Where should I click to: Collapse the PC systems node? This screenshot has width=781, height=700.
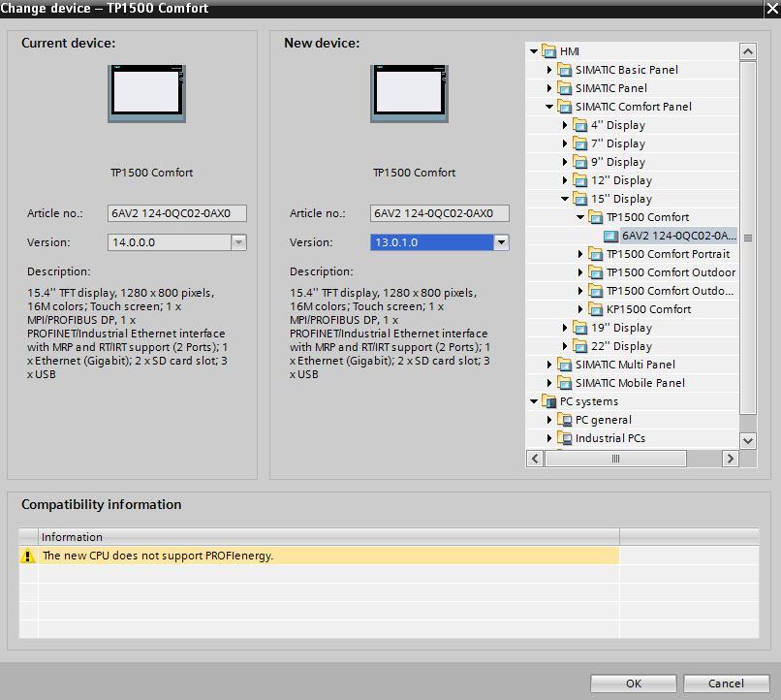click(534, 401)
